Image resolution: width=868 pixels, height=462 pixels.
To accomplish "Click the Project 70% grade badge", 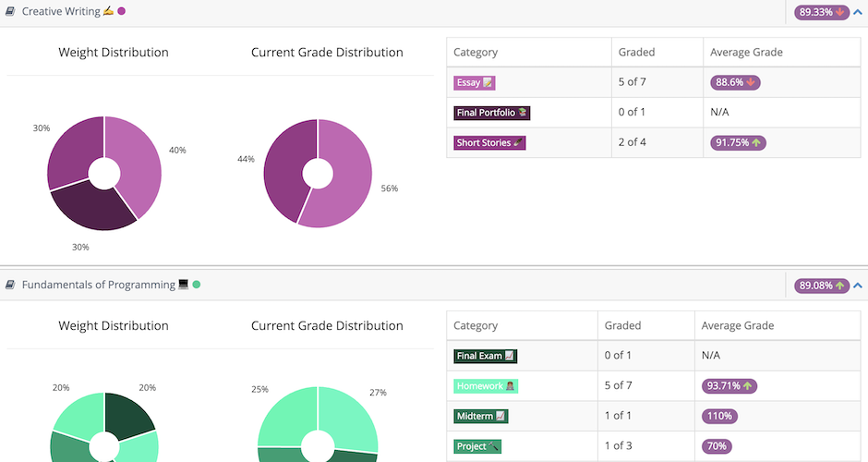I will [717, 446].
